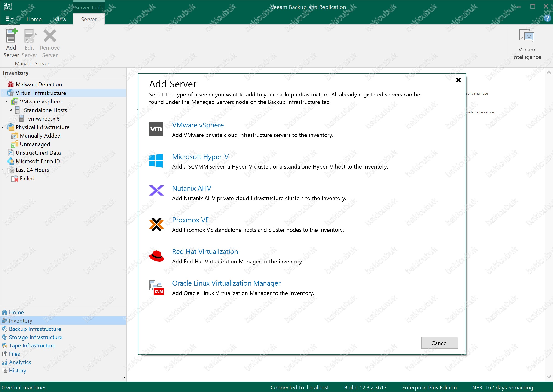Select the Server ribbon tab
553x392 pixels.
point(89,19)
